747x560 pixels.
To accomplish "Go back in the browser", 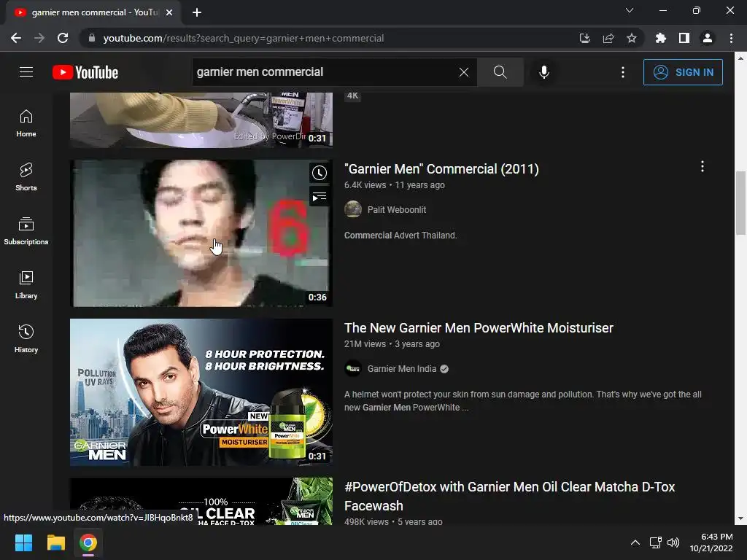I will tap(16, 38).
